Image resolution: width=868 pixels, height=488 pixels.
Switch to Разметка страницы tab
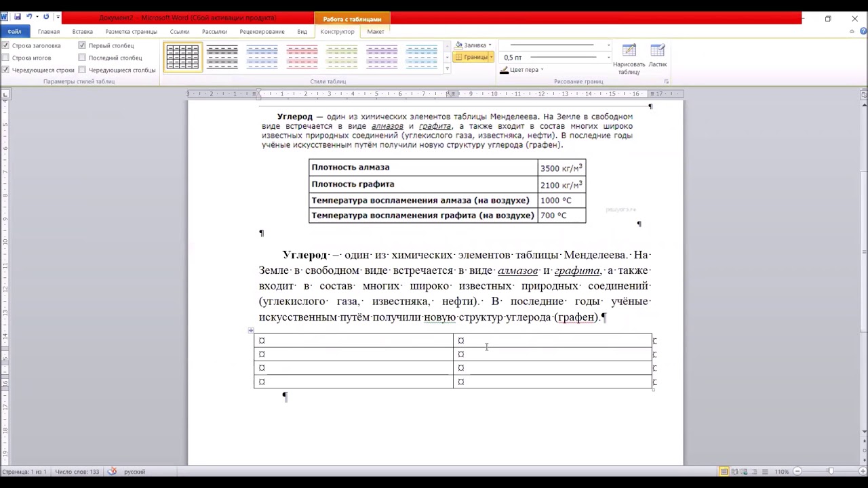(131, 31)
